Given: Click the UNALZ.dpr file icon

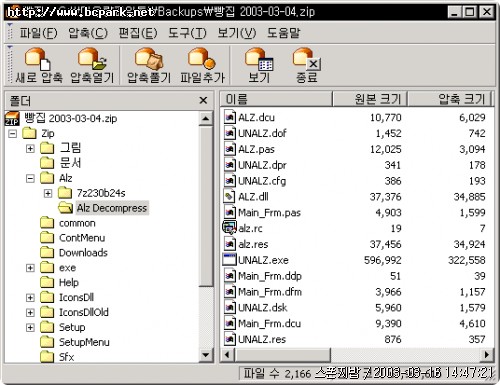Looking at the screenshot, I should tap(230, 165).
